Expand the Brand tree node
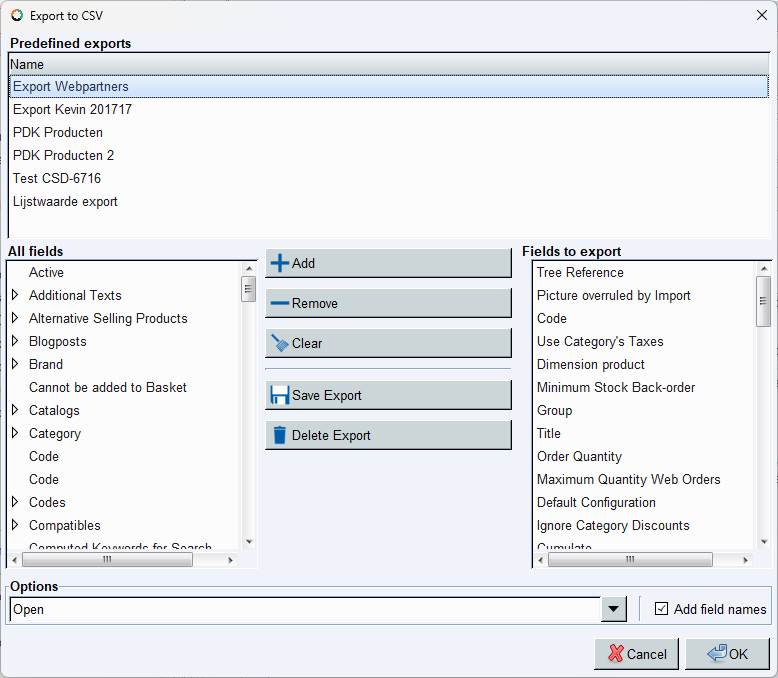The image size is (778, 678). pos(15,364)
